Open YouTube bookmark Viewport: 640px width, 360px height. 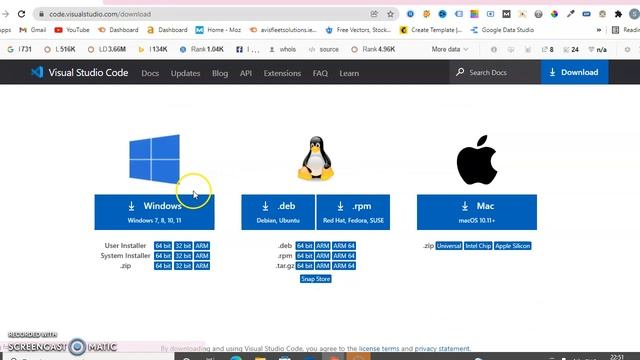pos(72,30)
